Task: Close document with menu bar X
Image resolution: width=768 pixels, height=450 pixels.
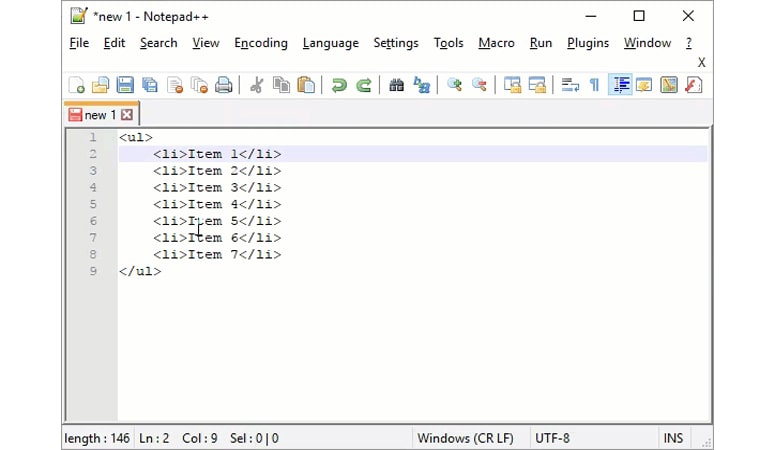Action: (701, 63)
